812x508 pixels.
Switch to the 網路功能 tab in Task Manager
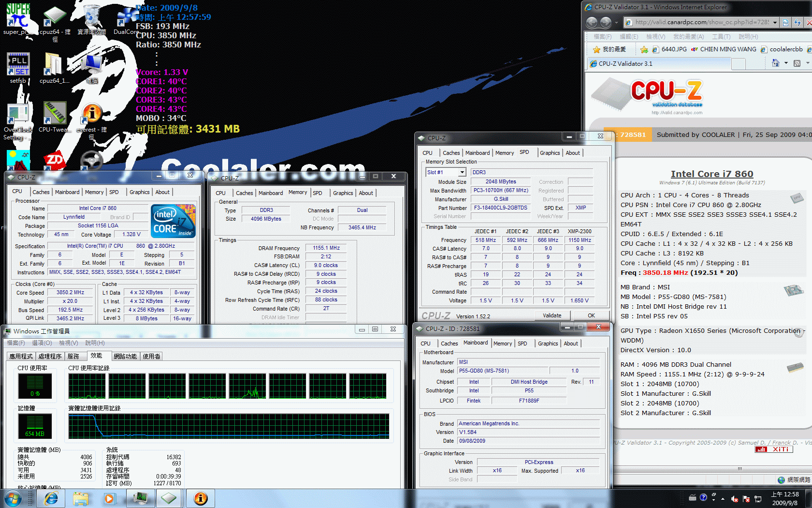(x=125, y=356)
